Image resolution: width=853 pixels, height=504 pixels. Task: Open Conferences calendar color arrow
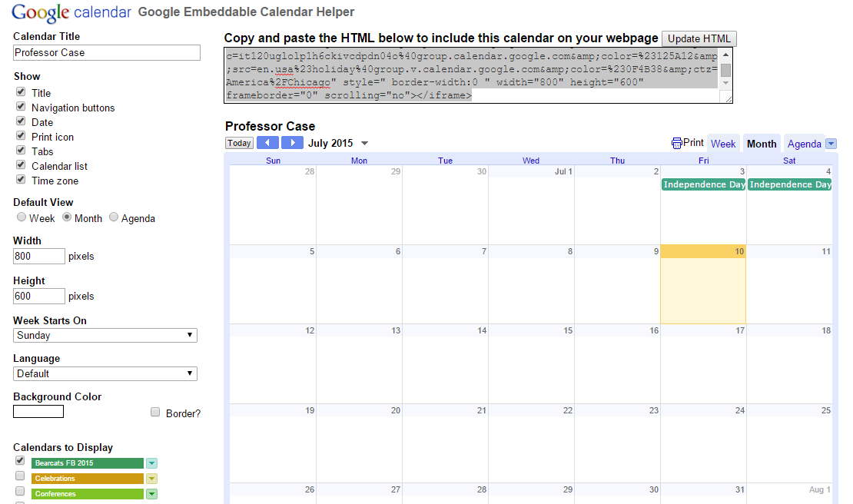[x=152, y=494]
